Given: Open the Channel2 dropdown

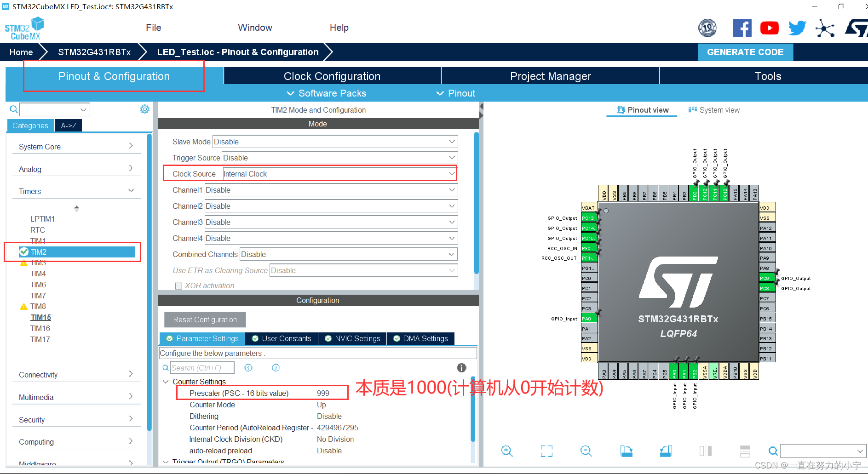Looking at the screenshot, I should [331, 206].
